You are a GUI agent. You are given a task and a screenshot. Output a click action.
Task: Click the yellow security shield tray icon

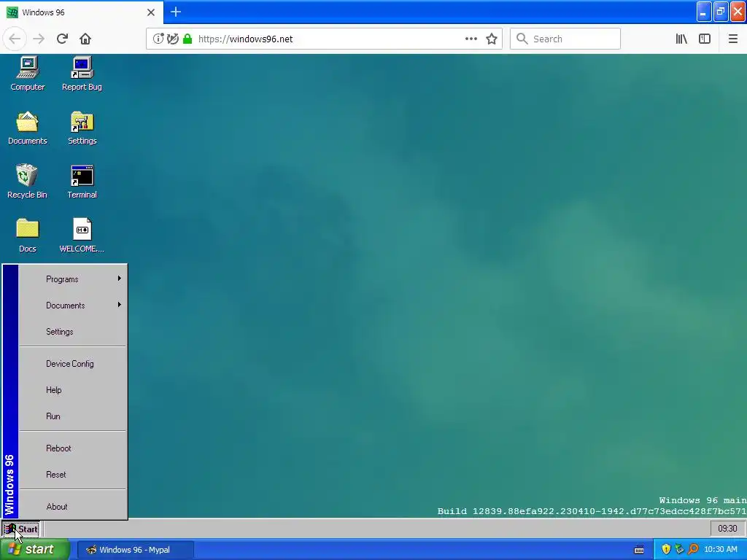click(666, 550)
